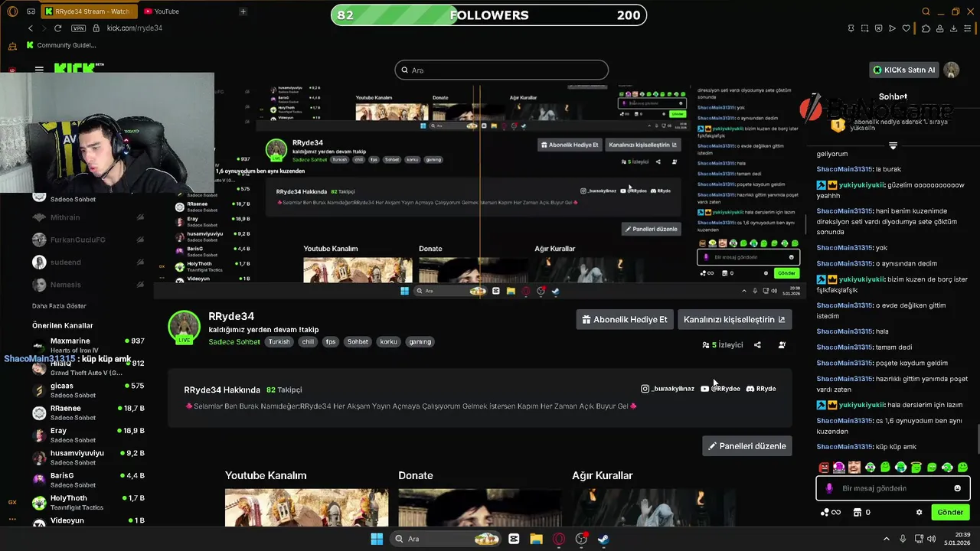980x551 pixels.
Task: Show hidden system tray icons
Action: [x=887, y=539]
